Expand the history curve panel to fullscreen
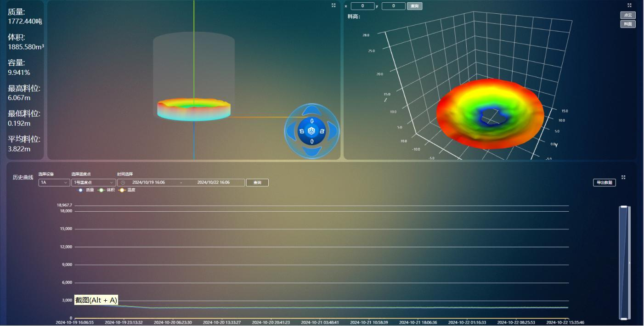The height and width of the screenshot is (326, 644). 623,177
